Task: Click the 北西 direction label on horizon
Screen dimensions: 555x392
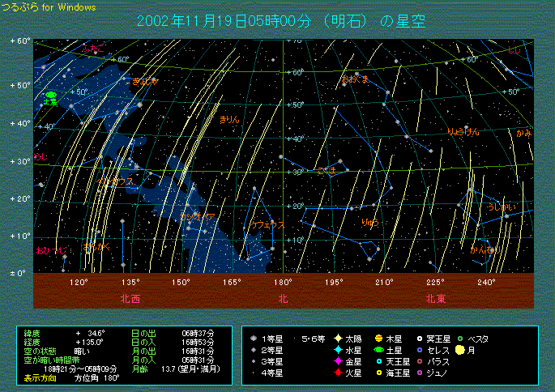Action: coord(130,298)
